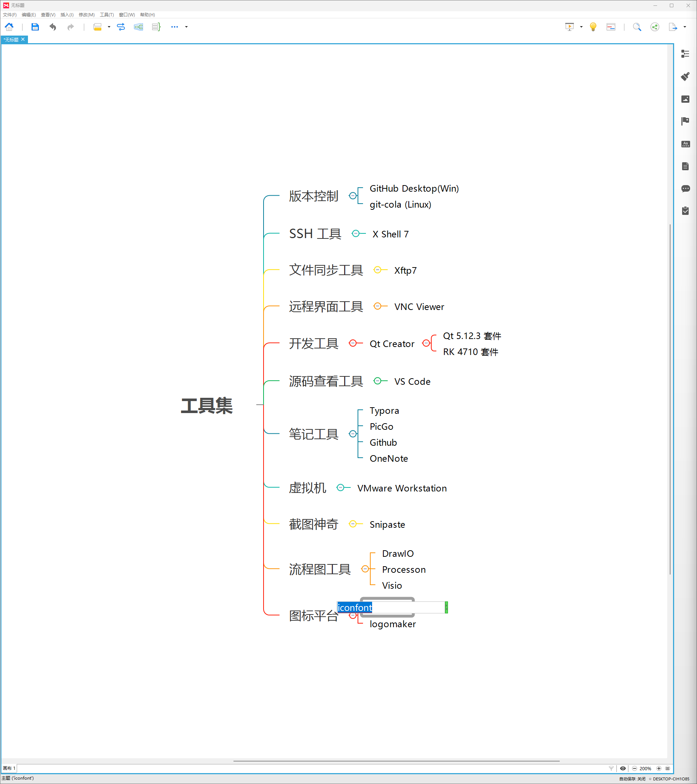Click the filter funnel in the status bar

(611, 768)
